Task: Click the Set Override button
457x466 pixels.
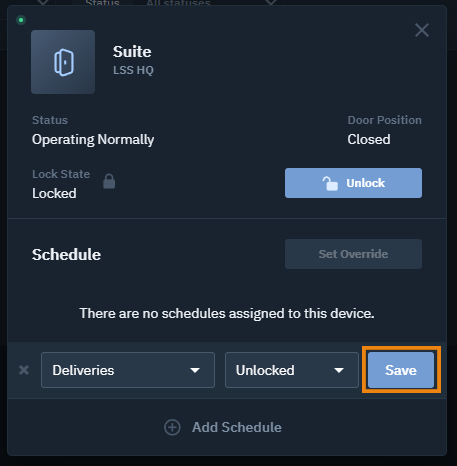Action: point(353,254)
